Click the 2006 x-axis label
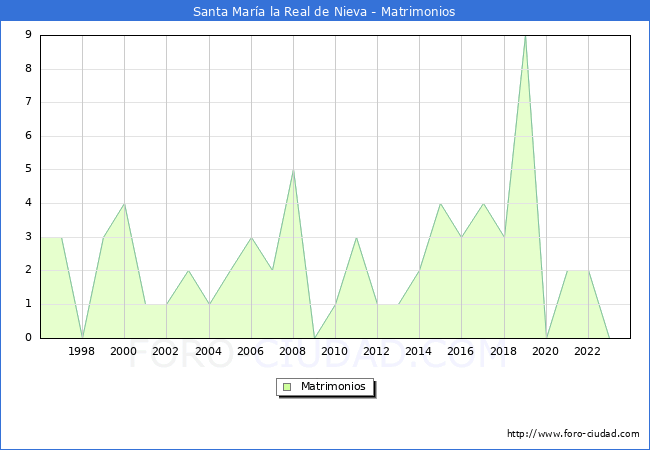 (x=250, y=351)
